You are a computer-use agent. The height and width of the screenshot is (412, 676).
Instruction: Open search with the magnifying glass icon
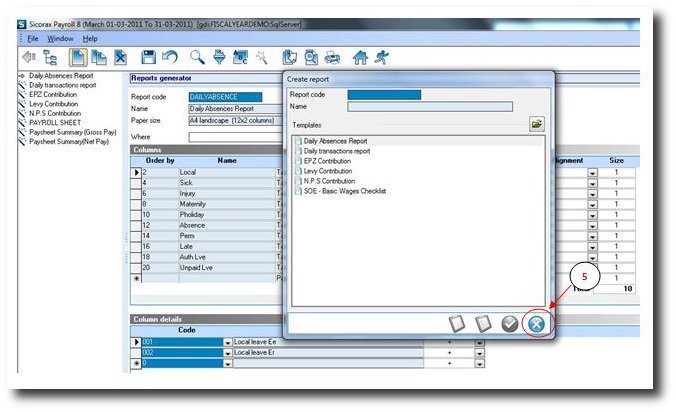pyautogui.click(x=197, y=58)
